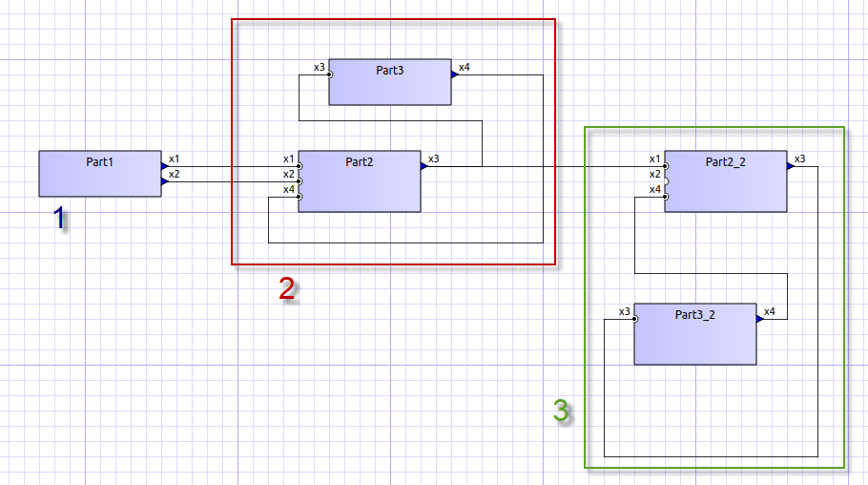Click the x2 label next to Part1
Viewport: 868px width, 485px height.
pos(175,174)
